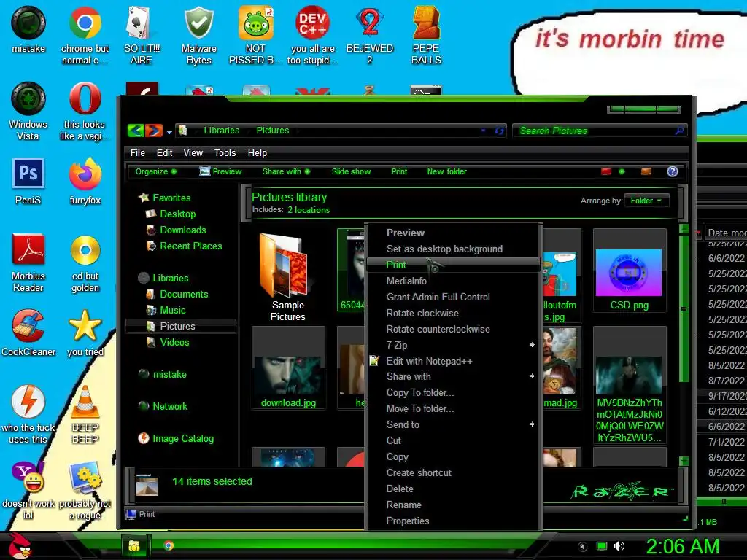Launch the BEEP BEEP VLC cone icon
This screenshot has height=560, width=747.
coord(85,414)
